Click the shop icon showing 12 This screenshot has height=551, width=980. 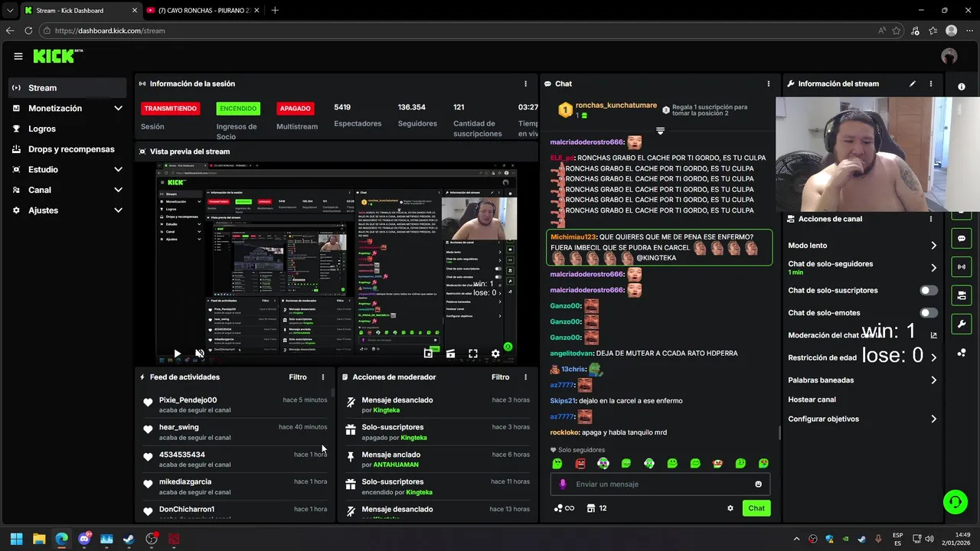(x=596, y=508)
